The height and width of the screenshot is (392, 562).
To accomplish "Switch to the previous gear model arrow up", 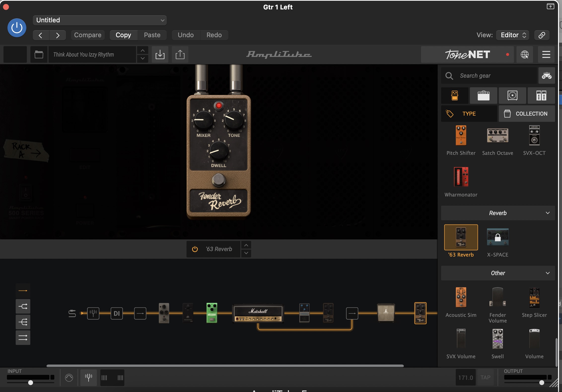I will click(246, 245).
